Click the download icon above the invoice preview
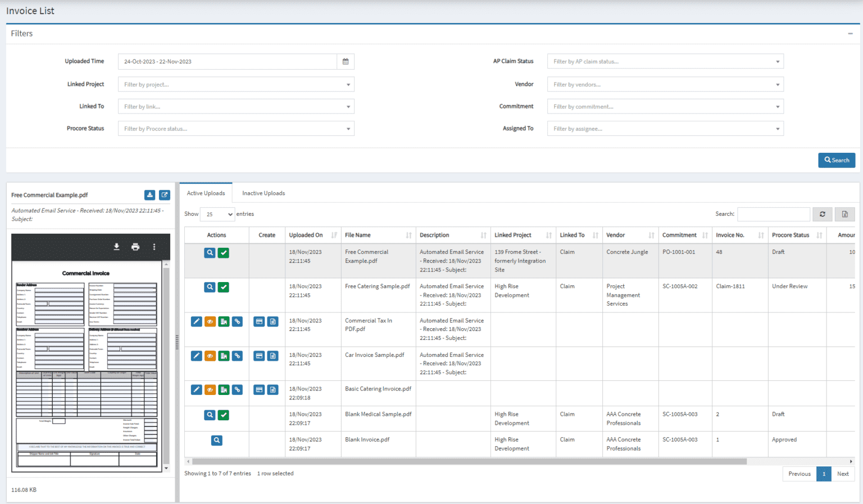The image size is (863, 504). [116, 247]
